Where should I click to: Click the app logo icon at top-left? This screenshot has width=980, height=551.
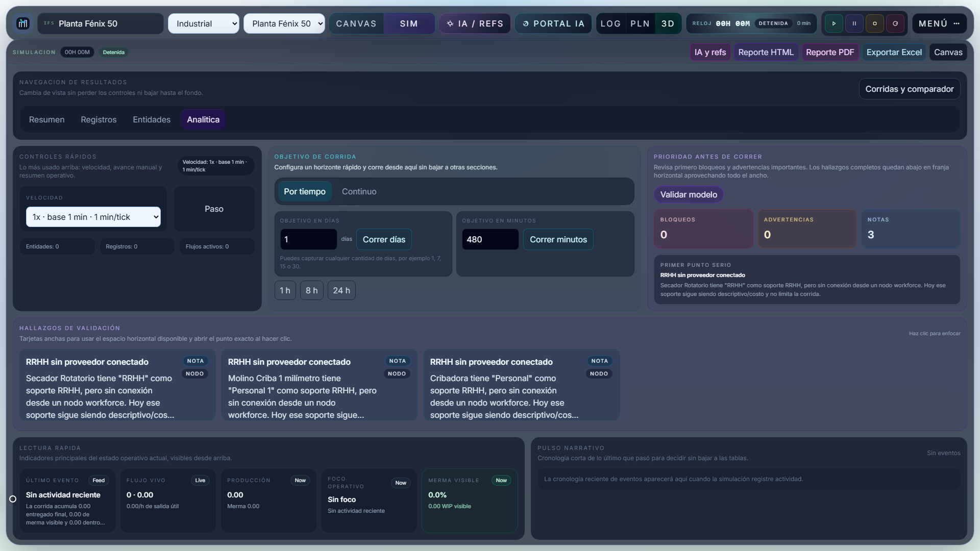point(22,23)
